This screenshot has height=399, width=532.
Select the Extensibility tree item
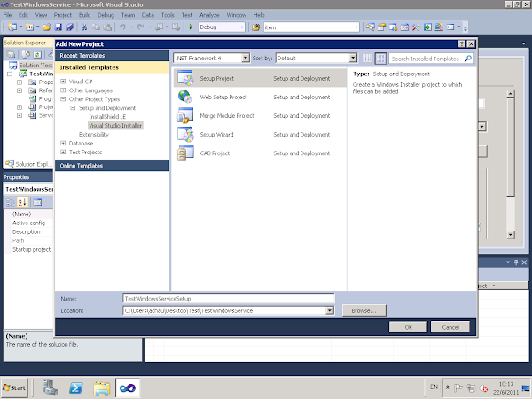tap(94, 135)
